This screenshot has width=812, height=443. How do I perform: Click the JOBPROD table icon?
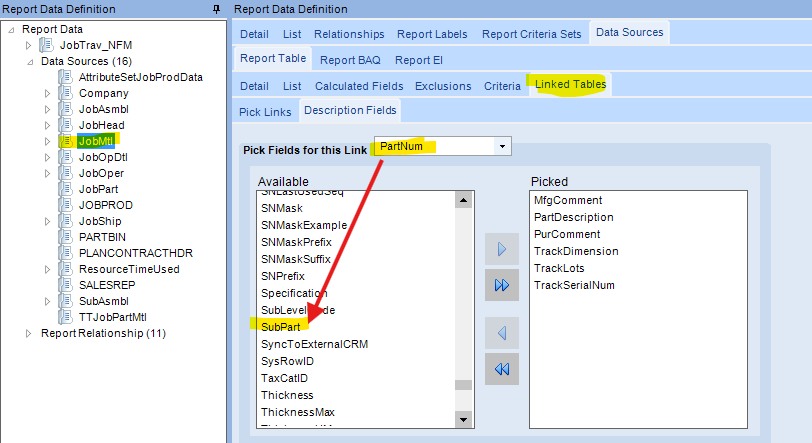tap(66, 206)
